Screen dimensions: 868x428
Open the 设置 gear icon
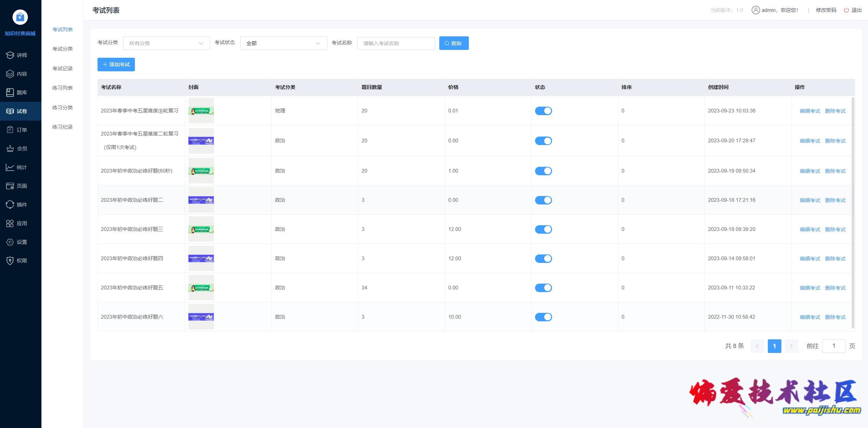tap(10, 242)
